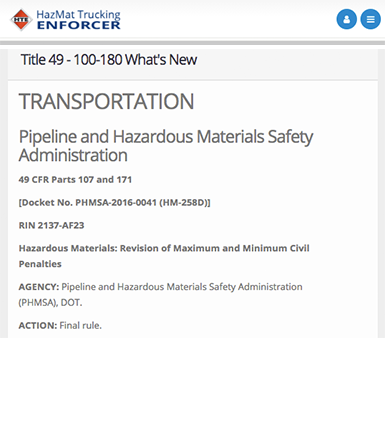
Task: Click the (PHMSA), DOT. text
Action: [x=50, y=303]
